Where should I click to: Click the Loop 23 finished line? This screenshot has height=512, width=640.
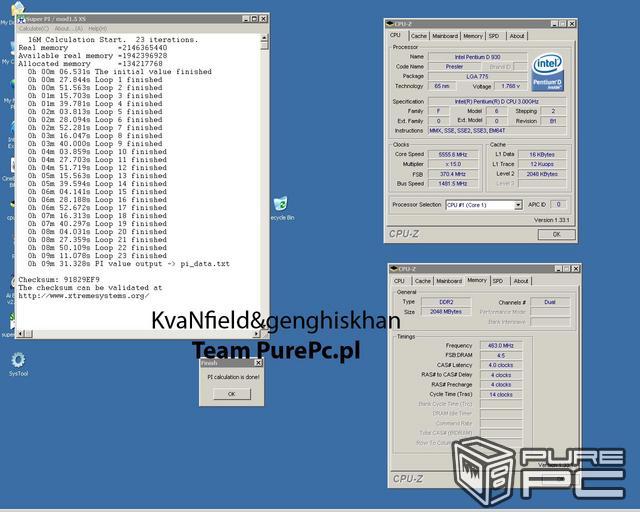tap(97, 256)
